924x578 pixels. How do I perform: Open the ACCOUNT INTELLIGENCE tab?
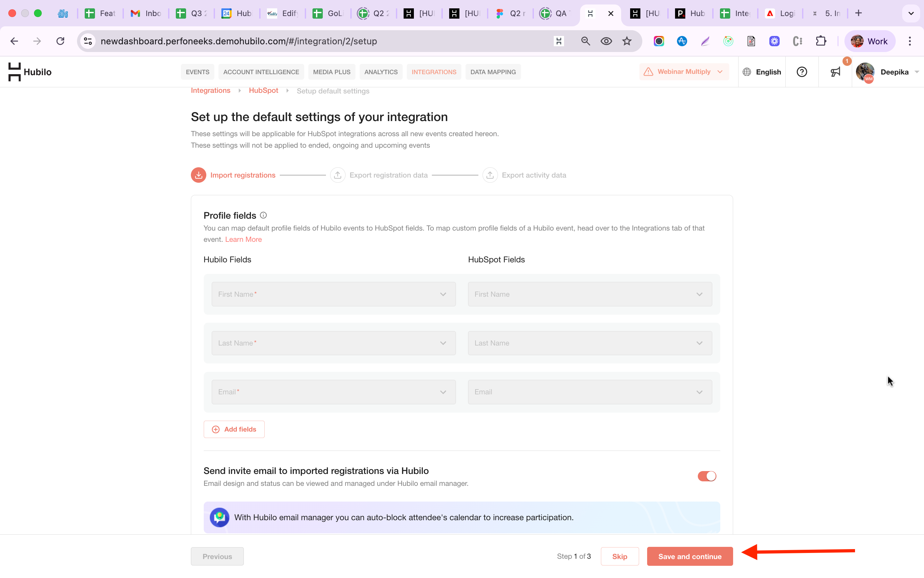(261, 72)
